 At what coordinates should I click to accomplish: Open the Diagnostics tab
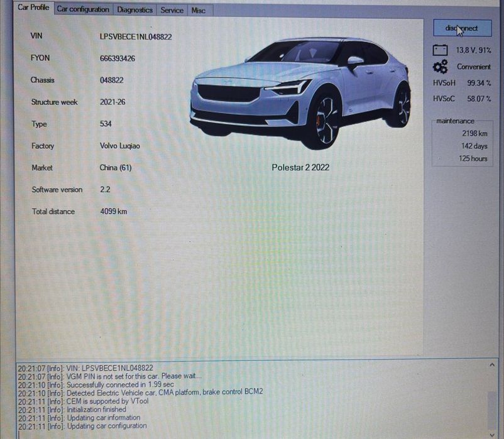[x=134, y=10]
